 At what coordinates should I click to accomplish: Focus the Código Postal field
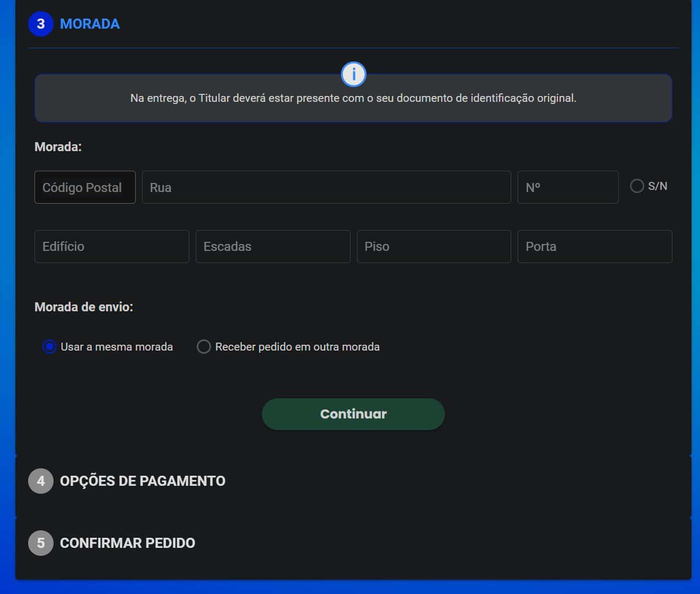(x=85, y=187)
